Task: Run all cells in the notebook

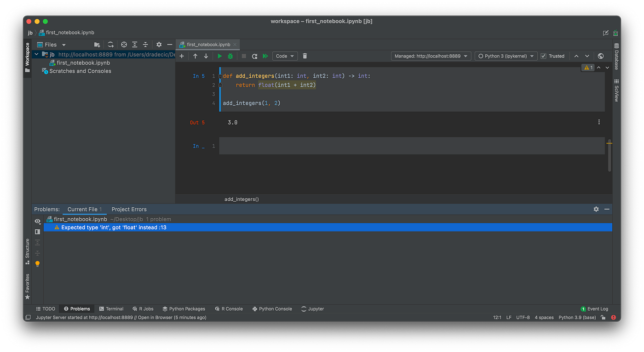Action: [265, 56]
